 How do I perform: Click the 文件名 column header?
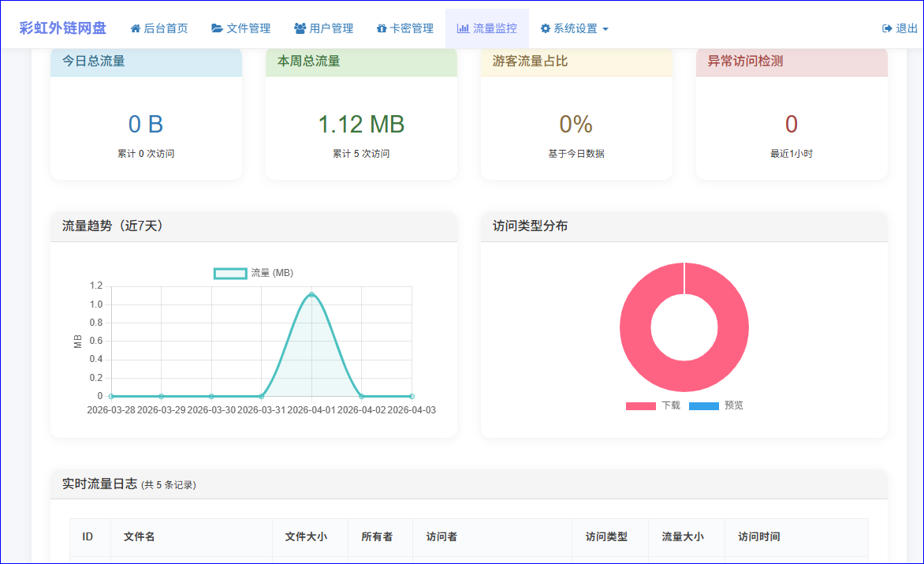(139, 536)
